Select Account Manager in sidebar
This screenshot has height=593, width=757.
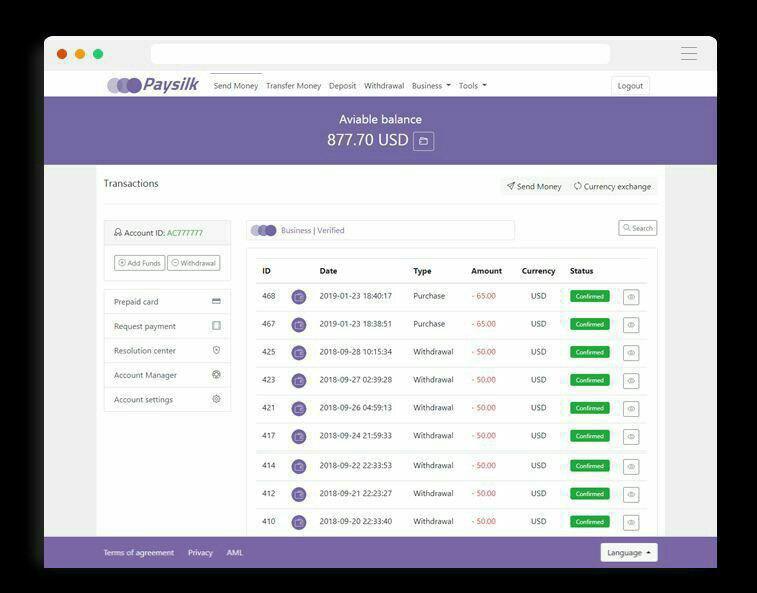[x=168, y=375]
